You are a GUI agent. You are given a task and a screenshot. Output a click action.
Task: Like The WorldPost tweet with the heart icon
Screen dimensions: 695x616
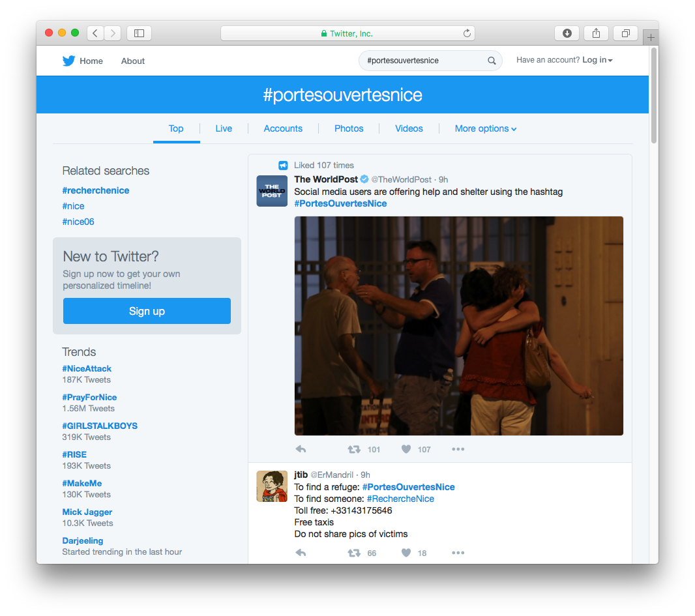(x=406, y=449)
